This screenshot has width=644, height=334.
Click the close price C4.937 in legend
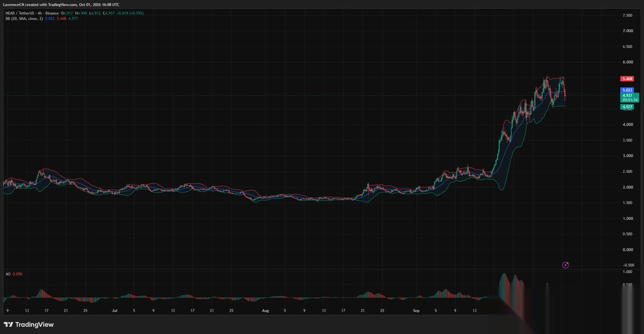(109, 13)
